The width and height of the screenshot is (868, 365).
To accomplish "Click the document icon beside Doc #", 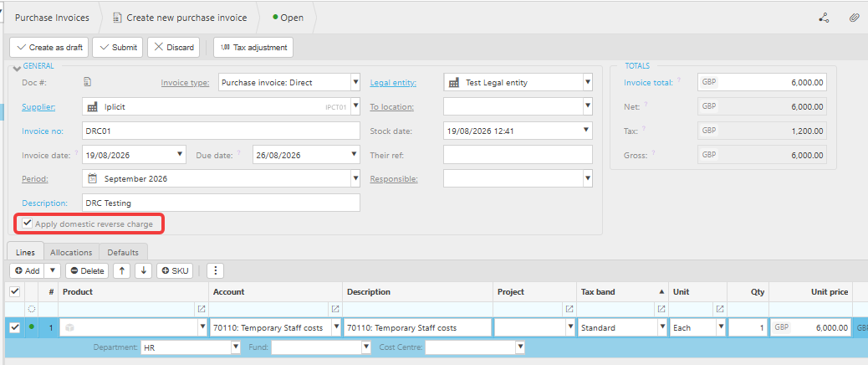I will [x=87, y=82].
